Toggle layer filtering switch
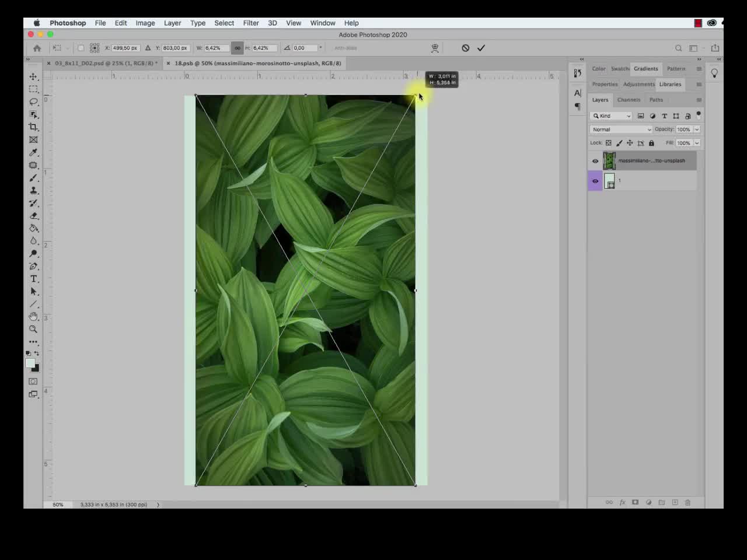This screenshot has height=560, width=747. click(x=699, y=115)
